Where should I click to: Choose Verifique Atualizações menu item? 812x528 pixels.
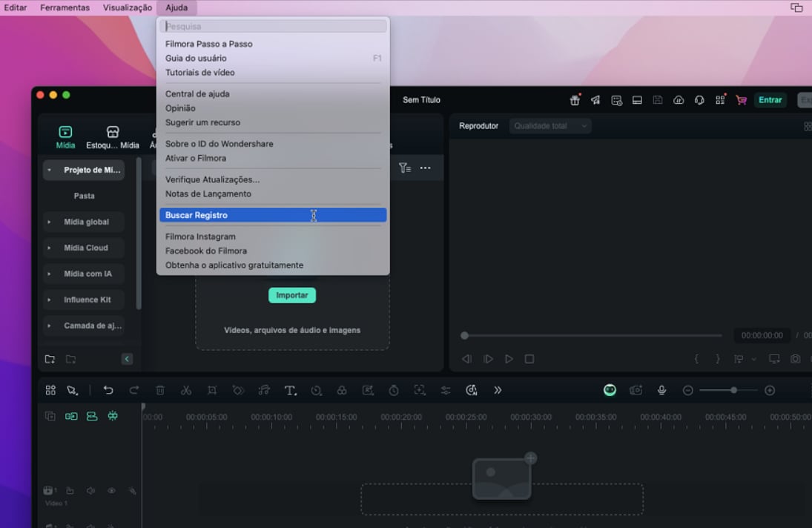(273, 179)
